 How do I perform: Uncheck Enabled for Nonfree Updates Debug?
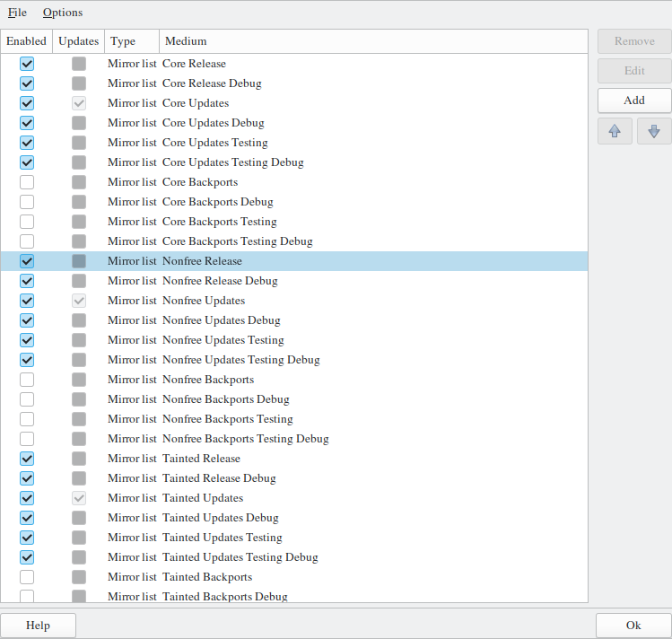point(27,320)
